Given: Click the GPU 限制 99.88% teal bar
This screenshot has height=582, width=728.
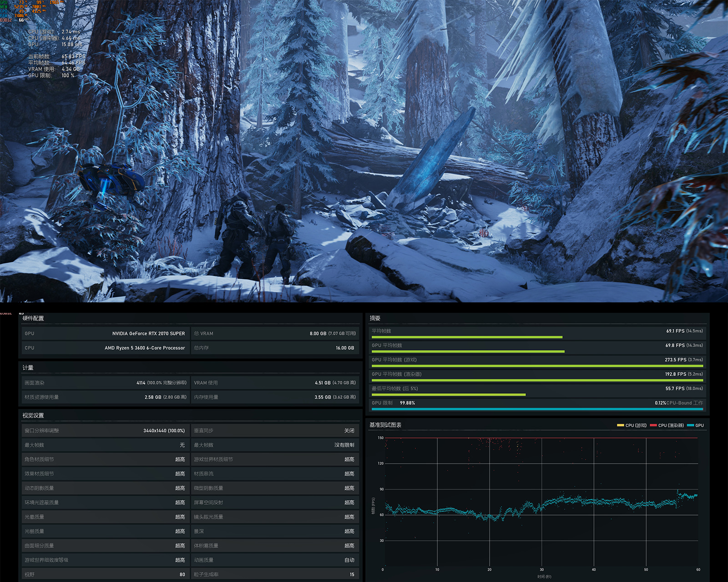Looking at the screenshot, I should click(537, 409).
